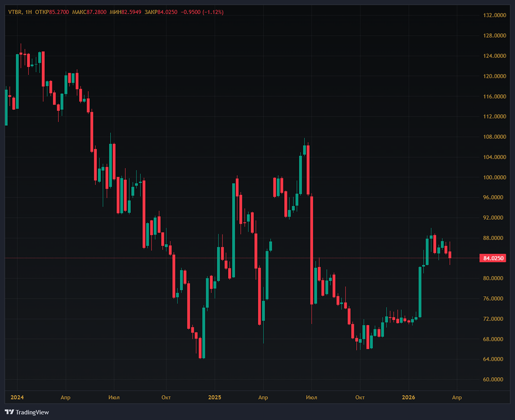515x420 pixels.
Task: Click the 2026 label on time axis
Action: click(x=408, y=397)
